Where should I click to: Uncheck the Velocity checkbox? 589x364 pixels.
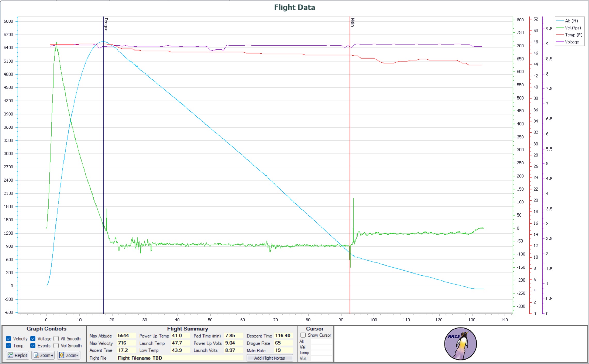point(9,338)
